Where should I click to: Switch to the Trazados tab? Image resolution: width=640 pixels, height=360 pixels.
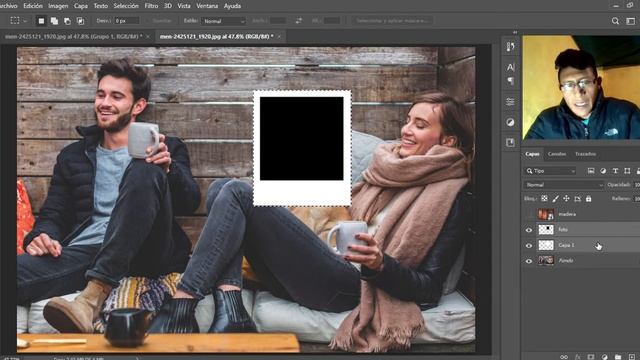(x=585, y=154)
